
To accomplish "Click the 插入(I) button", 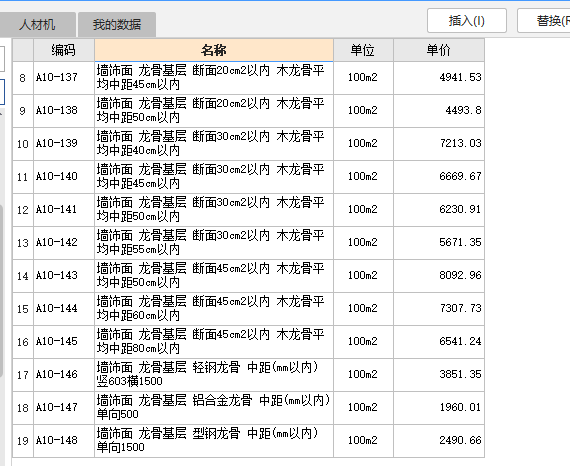I will tap(467, 21).
